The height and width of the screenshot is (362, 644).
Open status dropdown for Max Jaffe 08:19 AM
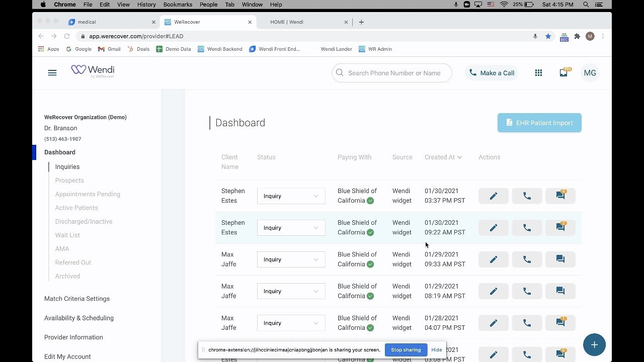pos(291,291)
